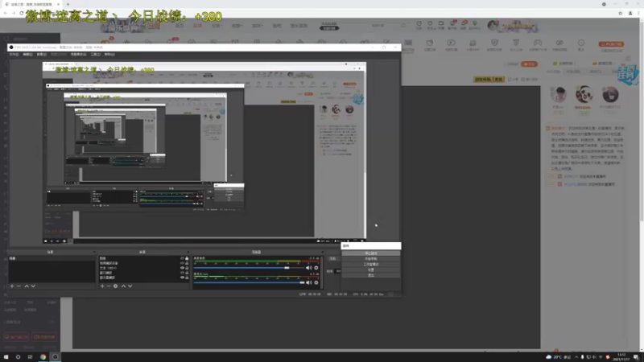The width and height of the screenshot is (644, 362).
Task: Bookmark the page with the star icon
Action: pyautogui.click(x=620, y=13)
